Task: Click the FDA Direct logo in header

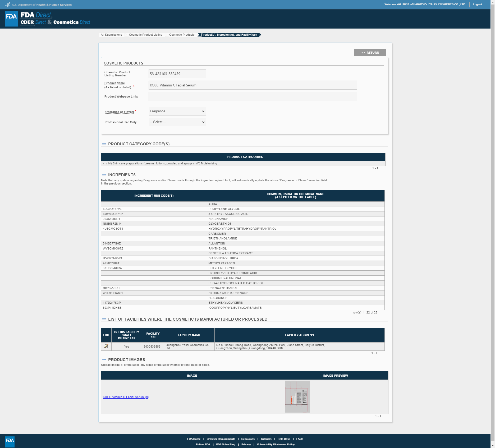Action: [x=48, y=19]
